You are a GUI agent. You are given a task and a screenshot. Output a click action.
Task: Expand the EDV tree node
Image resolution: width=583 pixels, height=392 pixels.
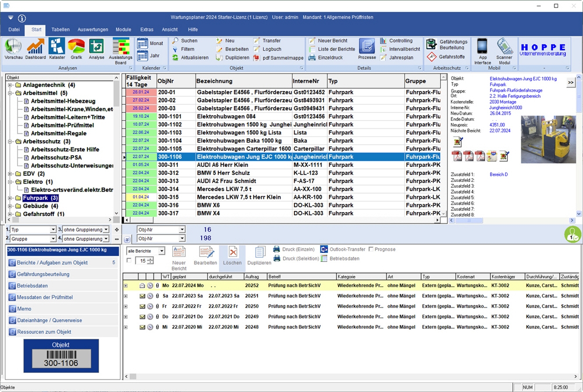(x=10, y=174)
